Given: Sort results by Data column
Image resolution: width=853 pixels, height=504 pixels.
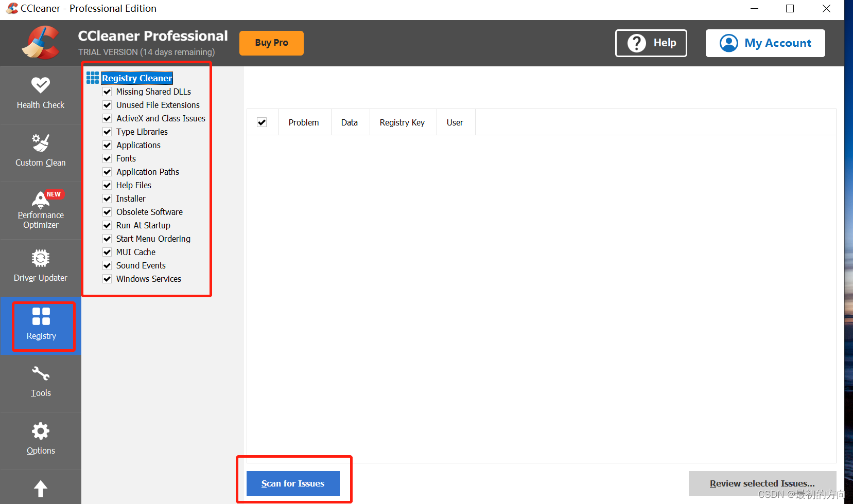Looking at the screenshot, I should click(x=350, y=122).
